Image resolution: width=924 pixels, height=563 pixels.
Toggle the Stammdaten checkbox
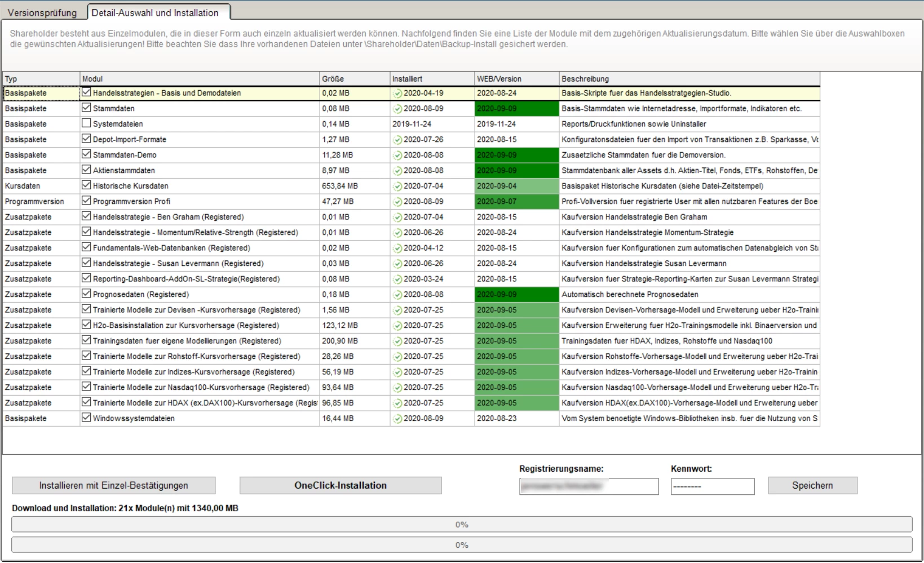click(86, 107)
